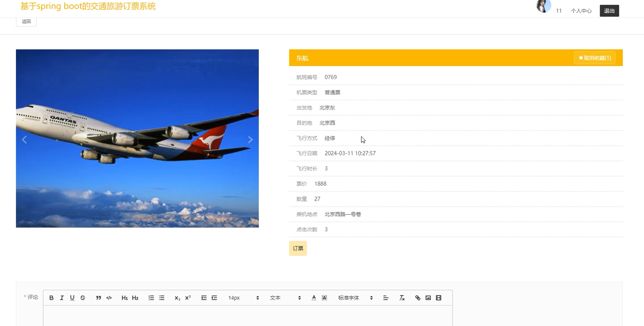The height and width of the screenshot is (326, 644).
Task: Click the boarding location 北京西路一号巷
Action: (x=343, y=214)
